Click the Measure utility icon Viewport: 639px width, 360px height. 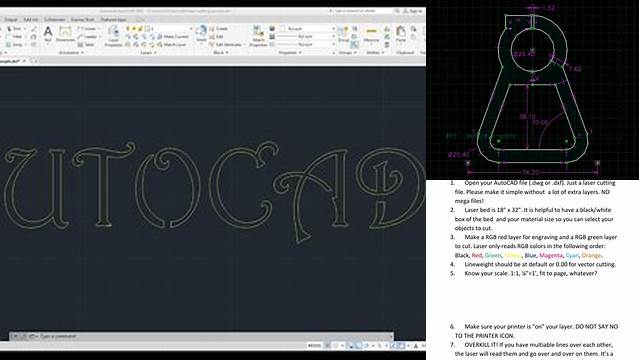(x=371, y=34)
